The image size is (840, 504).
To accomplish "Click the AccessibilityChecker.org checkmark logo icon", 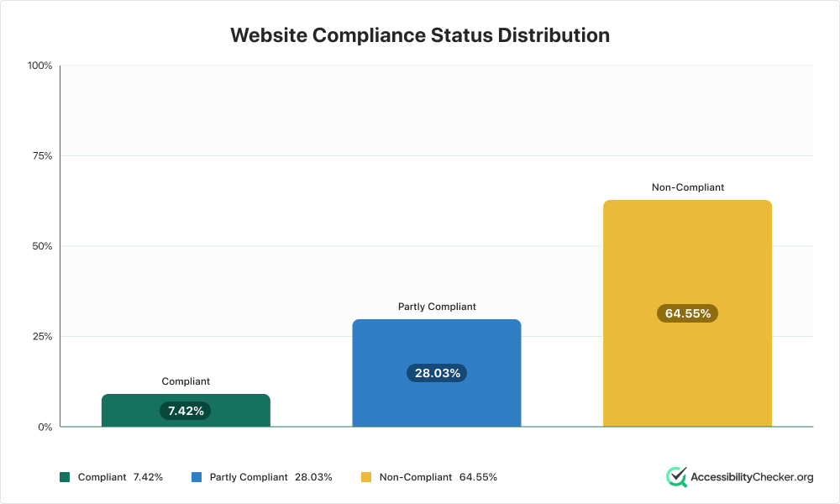I will pos(676,476).
